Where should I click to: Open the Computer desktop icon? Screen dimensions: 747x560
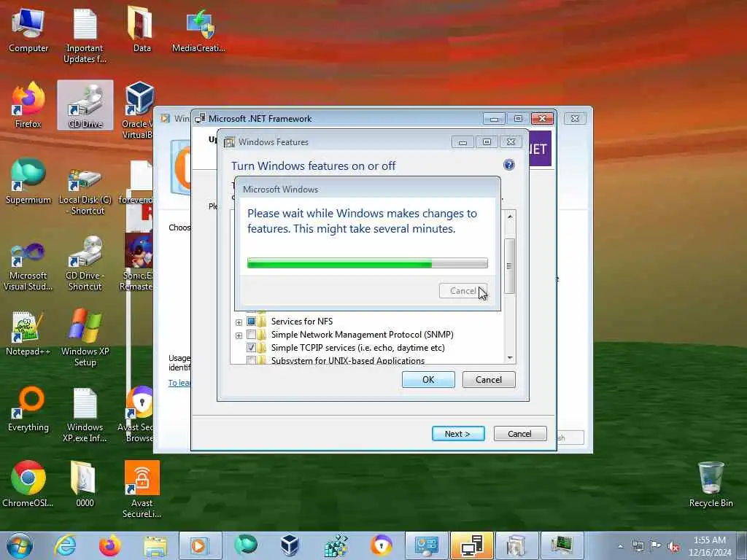[x=28, y=31]
